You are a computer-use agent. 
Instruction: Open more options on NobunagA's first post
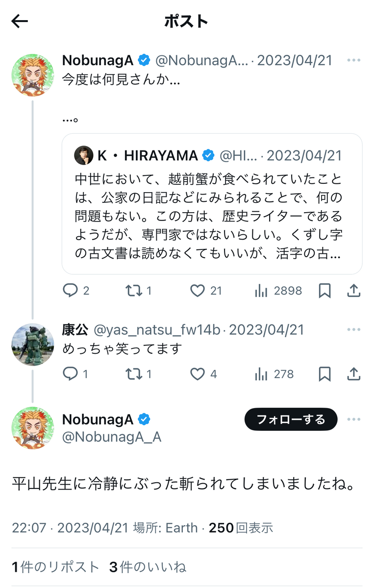tap(353, 60)
